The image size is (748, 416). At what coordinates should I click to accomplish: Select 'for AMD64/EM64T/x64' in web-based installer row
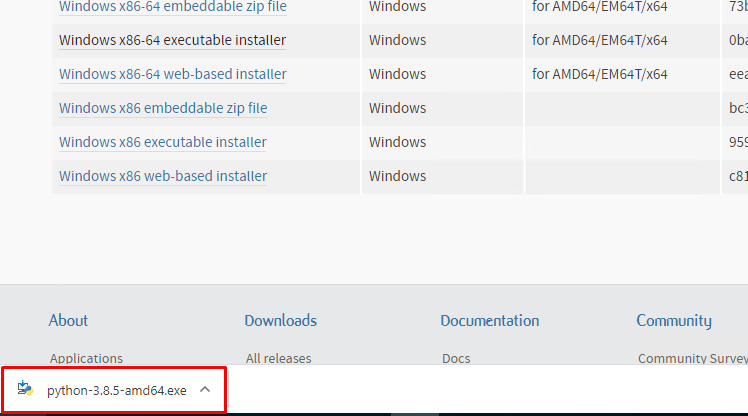[x=600, y=74]
